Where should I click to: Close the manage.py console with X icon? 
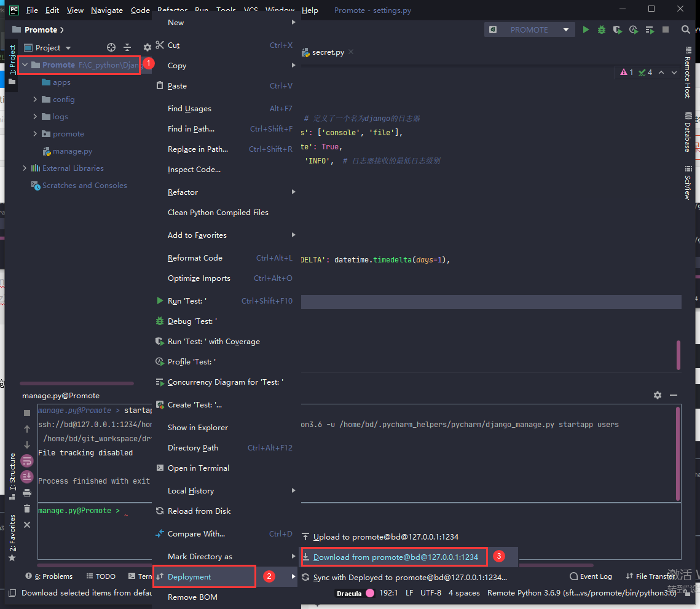pyautogui.click(x=27, y=525)
